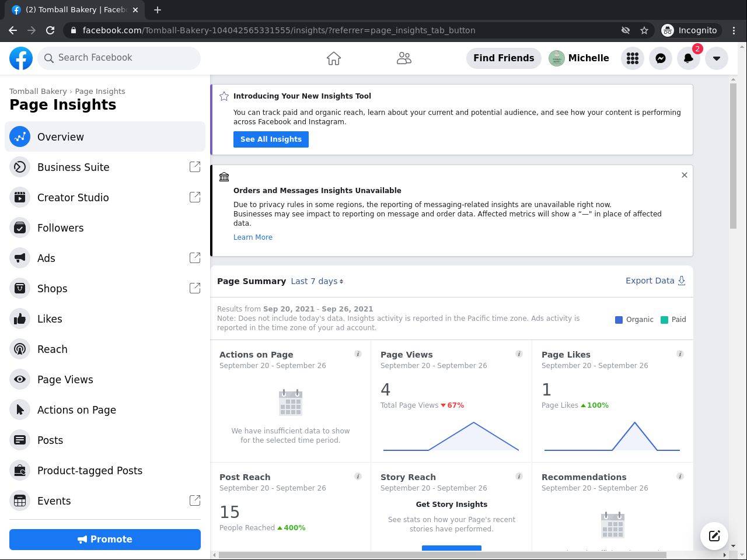Open the Messenger icon
The height and width of the screenshot is (560, 747).
click(x=661, y=58)
